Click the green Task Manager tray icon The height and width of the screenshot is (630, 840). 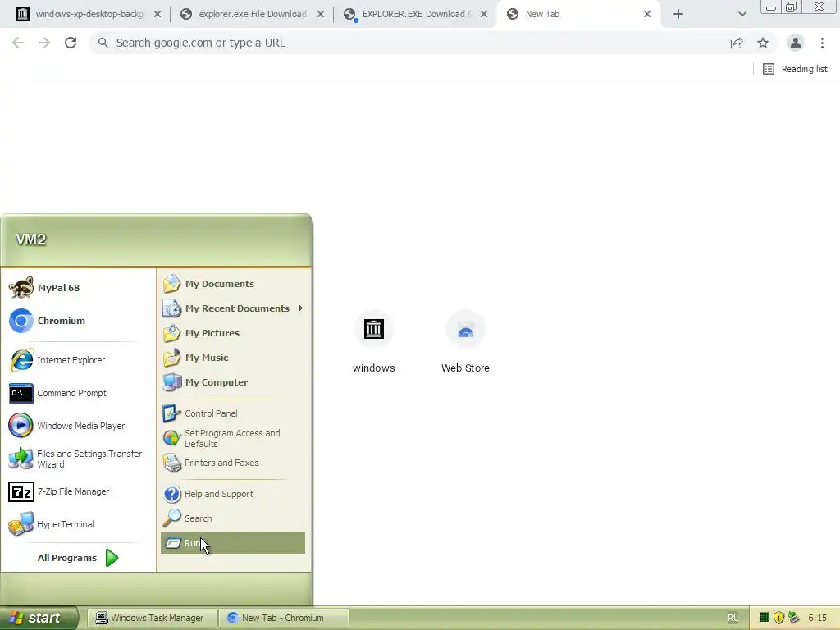pos(764,618)
